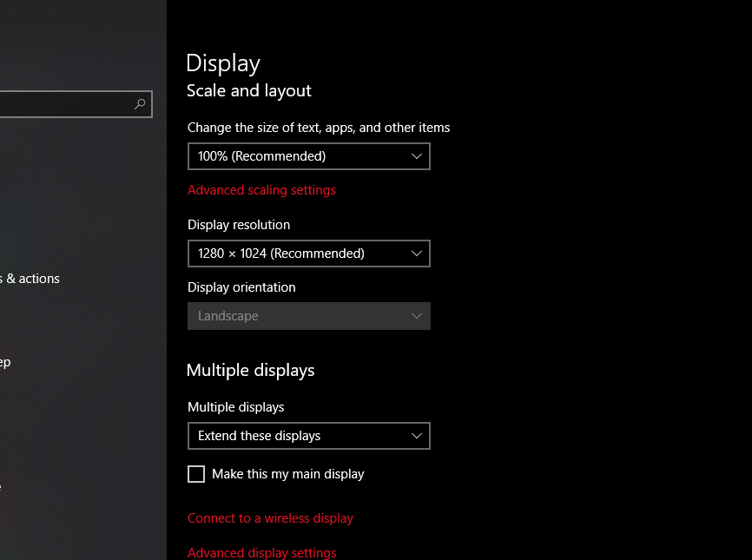Viewport: 752px width, 560px height.
Task: Open Advanced display settings
Action: tap(261, 552)
